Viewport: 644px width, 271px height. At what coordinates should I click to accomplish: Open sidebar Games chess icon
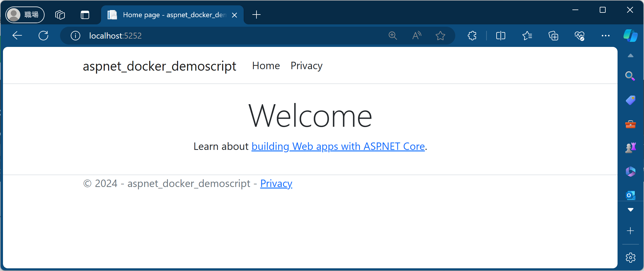click(630, 148)
